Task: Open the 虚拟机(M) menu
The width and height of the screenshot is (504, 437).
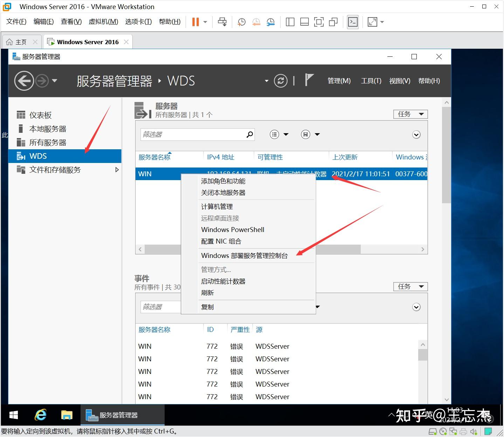Action: coord(103,21)
